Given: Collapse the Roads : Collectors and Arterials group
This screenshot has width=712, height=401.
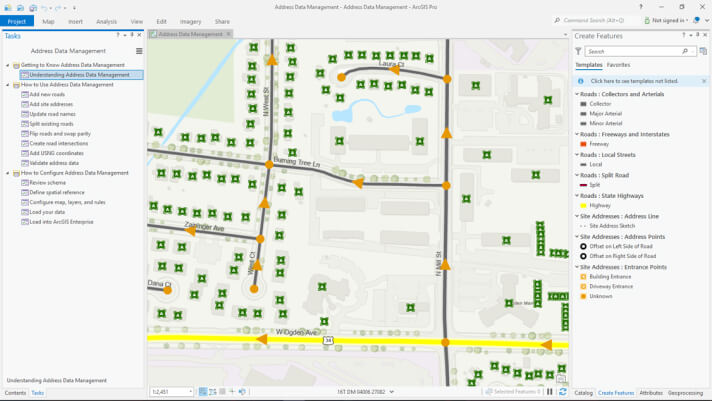Looking at the screenshot, I should (577, 94).
